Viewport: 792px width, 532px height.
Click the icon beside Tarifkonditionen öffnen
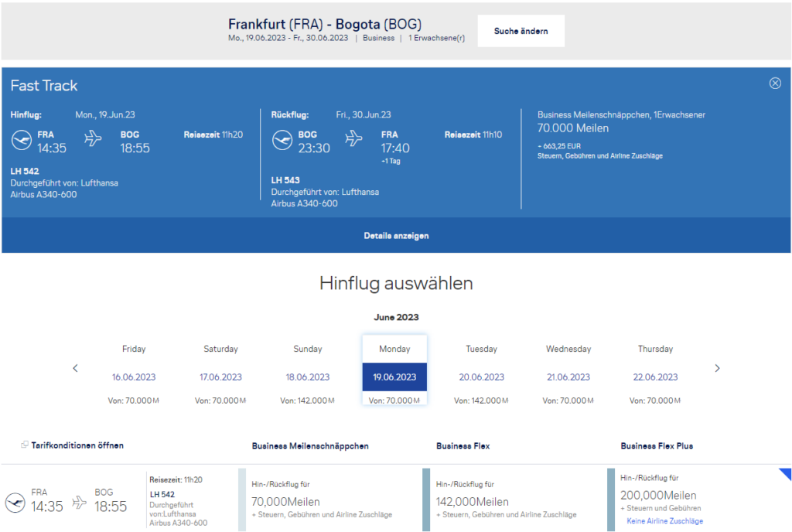pyautogui.click(x=24, y=445)
